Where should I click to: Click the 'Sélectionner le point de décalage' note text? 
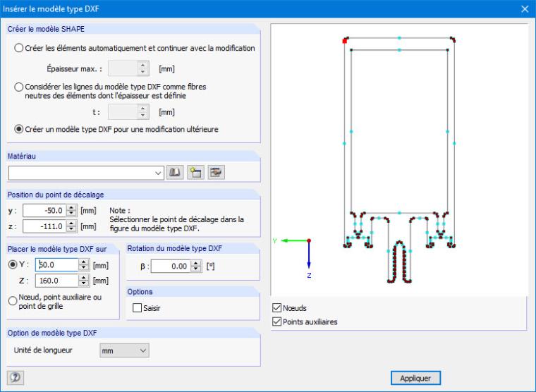[177, 223]
